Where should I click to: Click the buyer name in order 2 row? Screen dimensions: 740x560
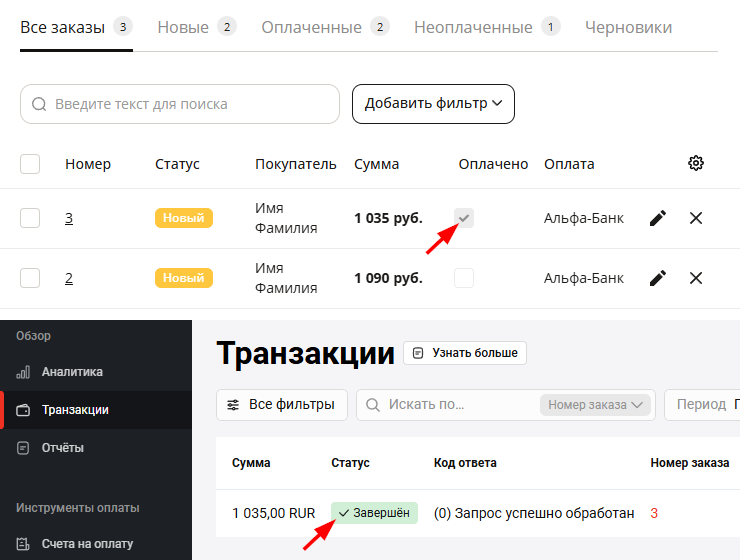286,278
